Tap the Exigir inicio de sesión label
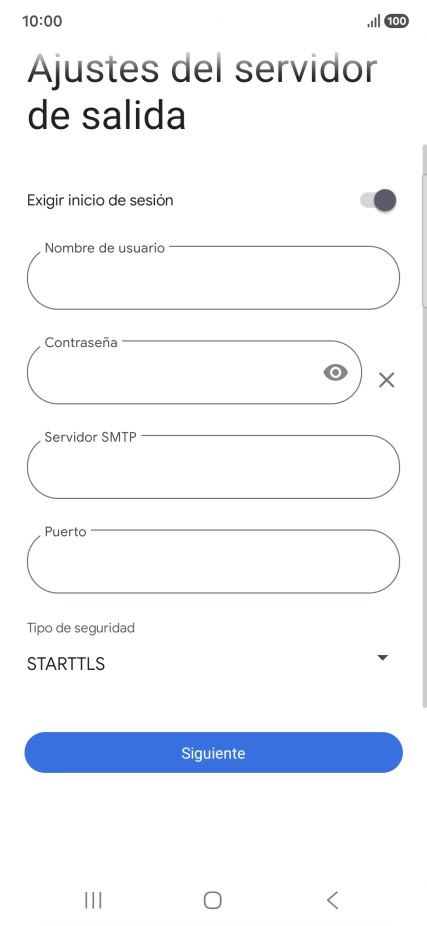This screenshot has height=926, width=427. 100,200
